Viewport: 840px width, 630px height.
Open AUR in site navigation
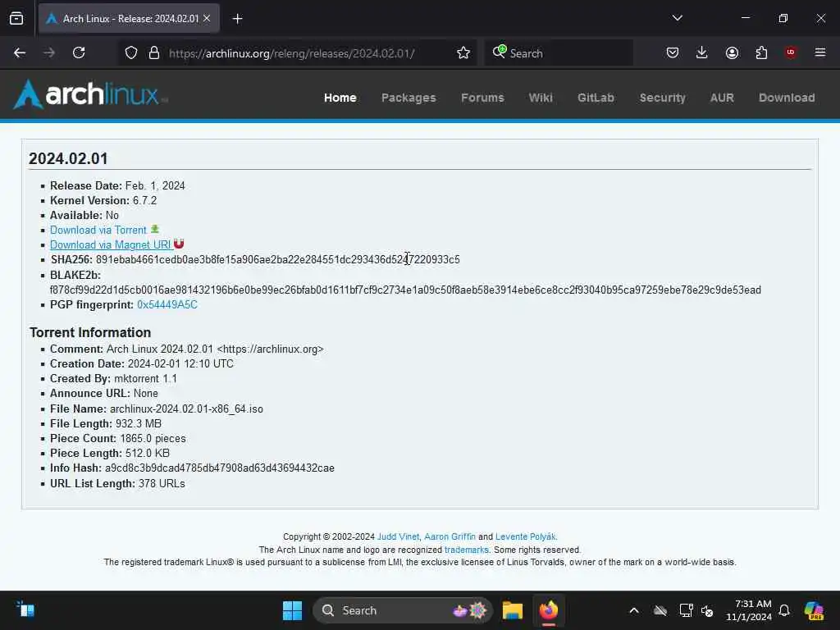point(722,98)
